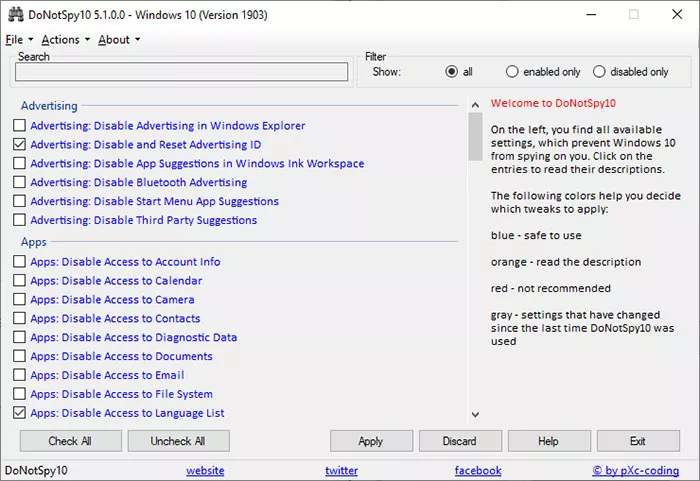The height and width of the screenshot is (481, 700).
Task: Open the About menu
Action: [119, 40]
